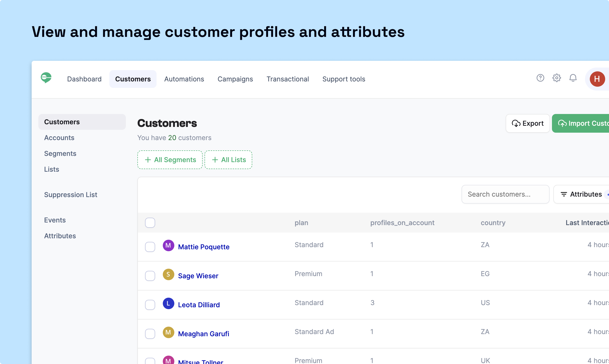Image resolution: width=609 pixels, height=364 pixels.
Task: Click Sage Wieser's yellow S avatar
Action: point(169,274)
